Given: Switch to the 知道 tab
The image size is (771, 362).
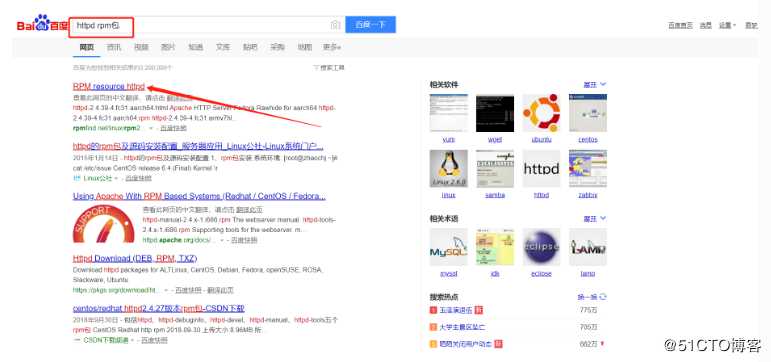Looking at the screenshot, I should (x=195, y=47).
